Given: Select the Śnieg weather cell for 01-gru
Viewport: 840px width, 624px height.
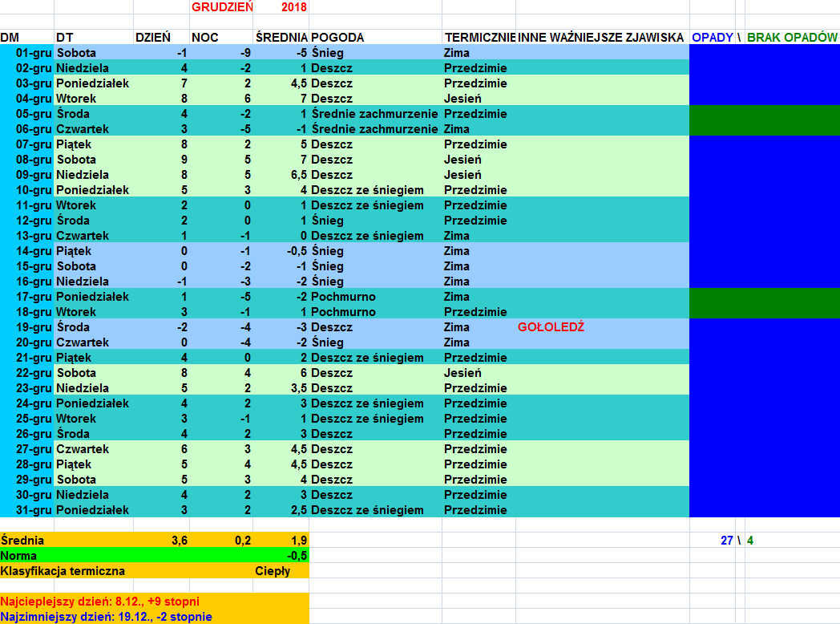Looking at the screenshot, I should tap(327, 53).
